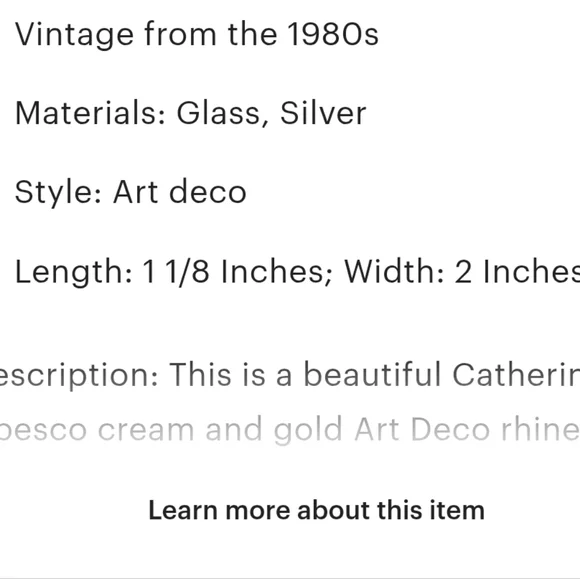Click the 'Style:' label
The height and width of the screenshot is (579, 580).
(58, 192)
